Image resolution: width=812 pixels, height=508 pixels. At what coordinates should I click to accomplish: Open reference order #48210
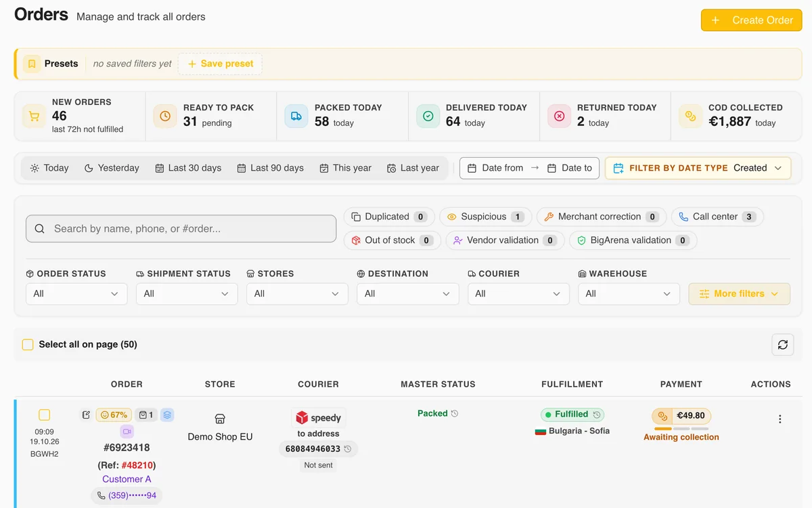coord(137,465)
